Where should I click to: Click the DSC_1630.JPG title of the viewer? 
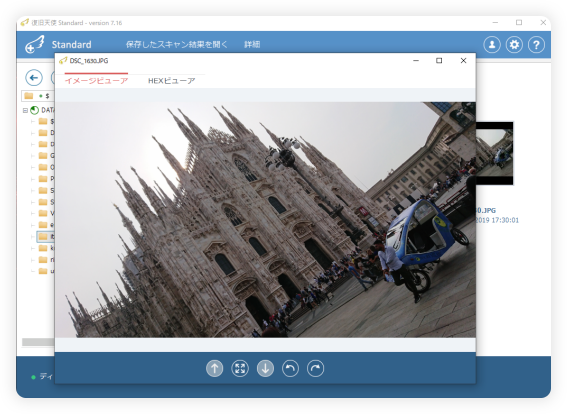(x=89, y=61)
